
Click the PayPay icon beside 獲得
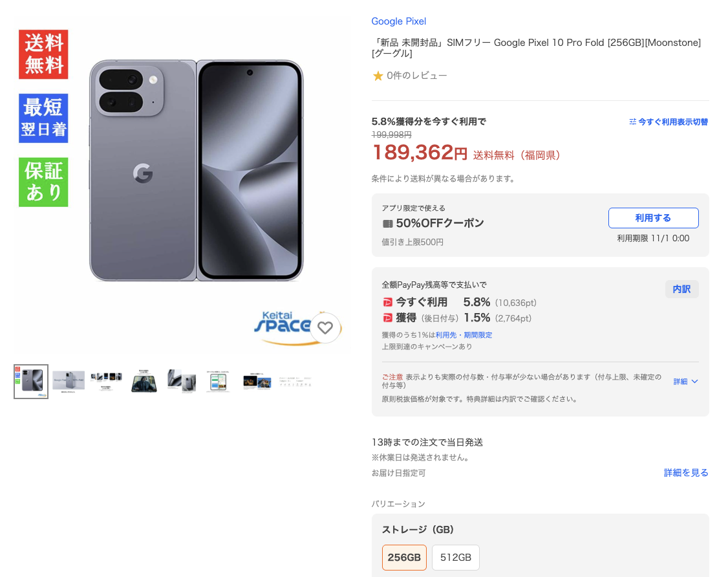coord(387,318)
